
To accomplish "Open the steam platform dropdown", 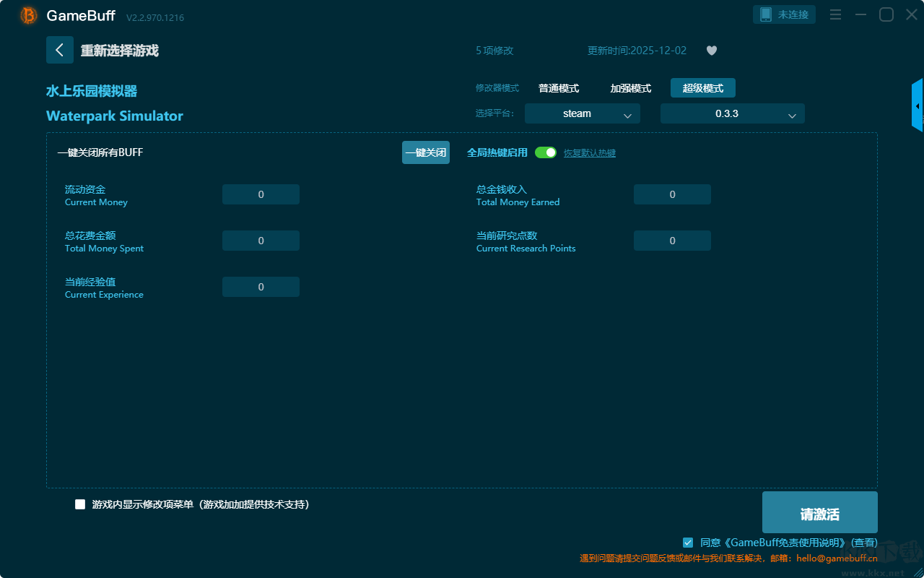I will point(582,113).
